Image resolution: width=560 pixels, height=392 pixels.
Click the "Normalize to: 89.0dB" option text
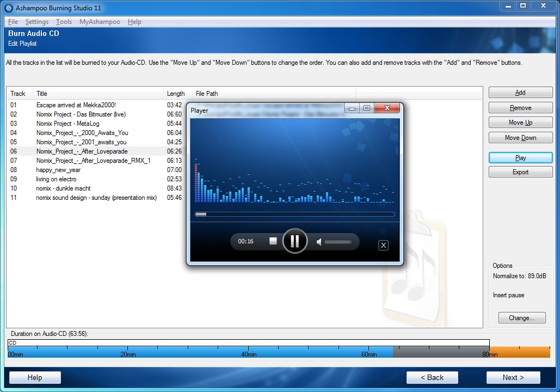(520, 276)
